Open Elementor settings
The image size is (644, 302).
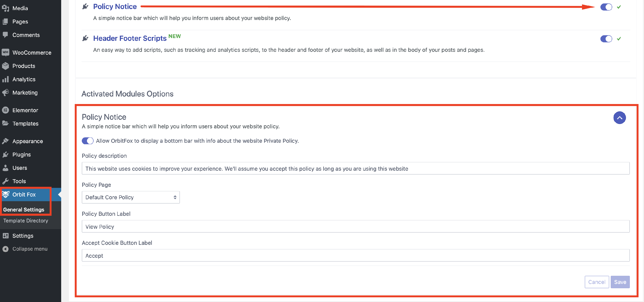[26, 110]
